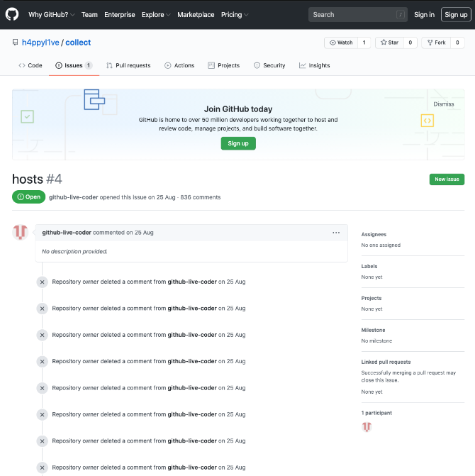The width and height of the screenshot is (475, 476).
Task: Create a New issue
Action: pos(447,179)
